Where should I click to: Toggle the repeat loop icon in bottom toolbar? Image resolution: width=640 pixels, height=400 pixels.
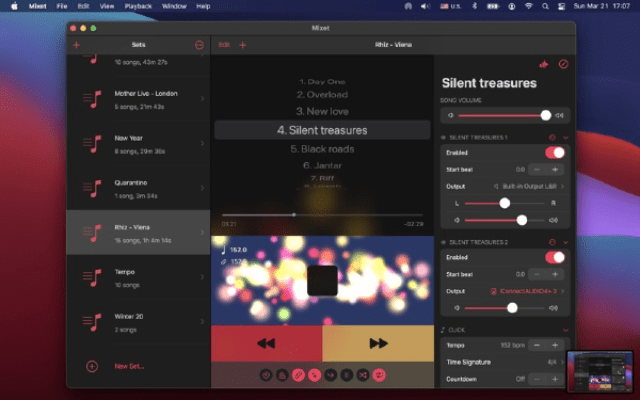point(378,374)
